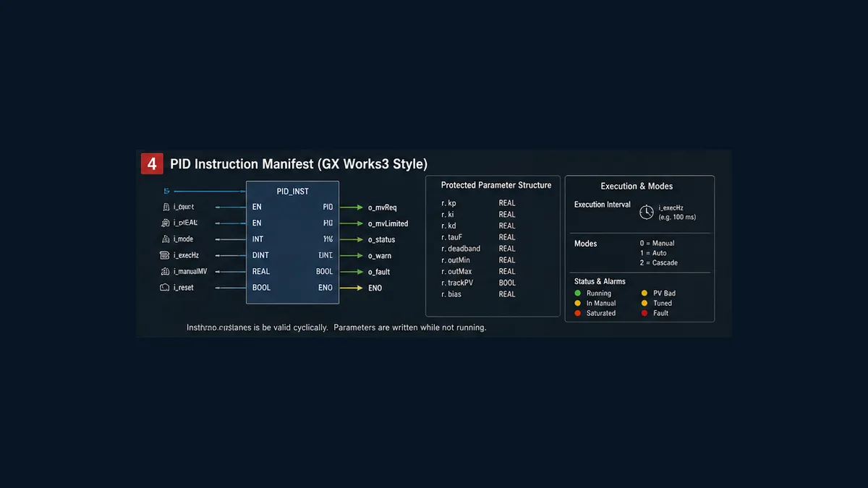
Task: Click the (e.g. 100 ms) text
Action: [x=676, y=217]
